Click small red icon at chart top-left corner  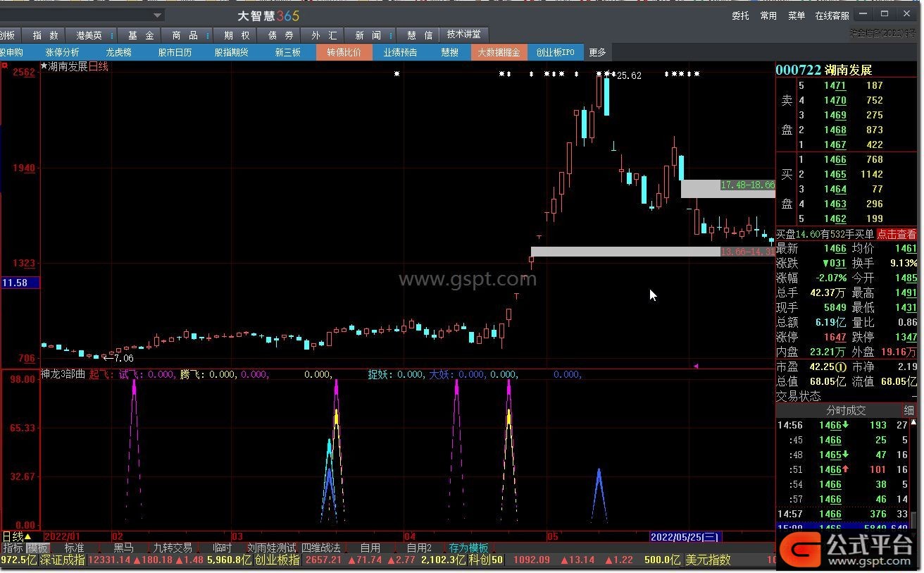(4, 66)
